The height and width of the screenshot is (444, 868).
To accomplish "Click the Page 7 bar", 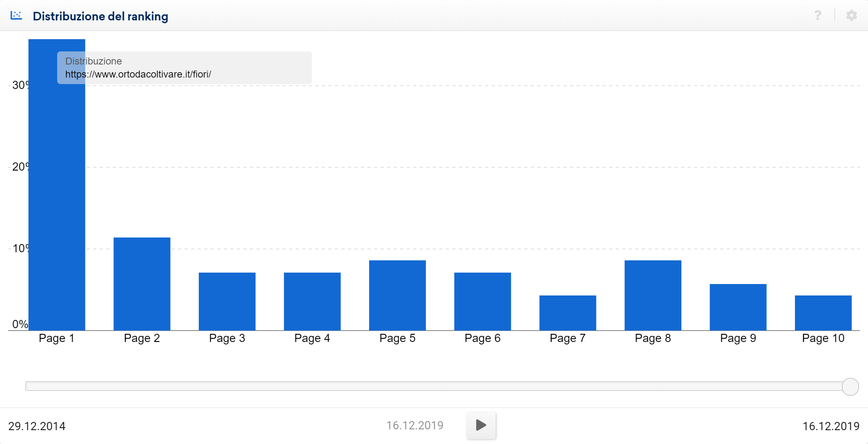I will coord(568,313).
